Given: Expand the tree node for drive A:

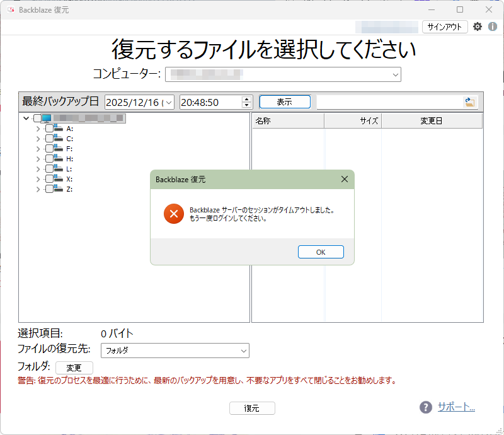Looking at the screenshot, I should coord(38,128).
